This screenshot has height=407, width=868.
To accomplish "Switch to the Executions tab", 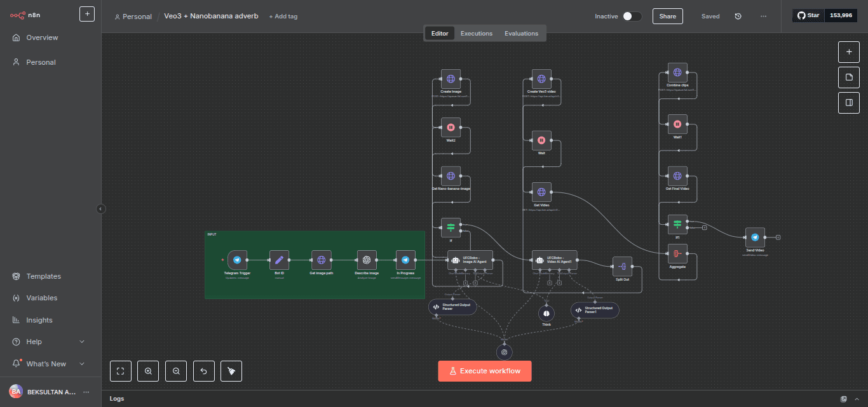I will tap(476, 34).
